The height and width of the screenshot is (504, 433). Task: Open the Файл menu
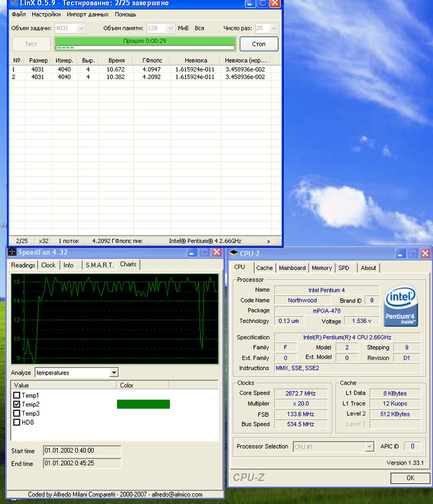18,15
